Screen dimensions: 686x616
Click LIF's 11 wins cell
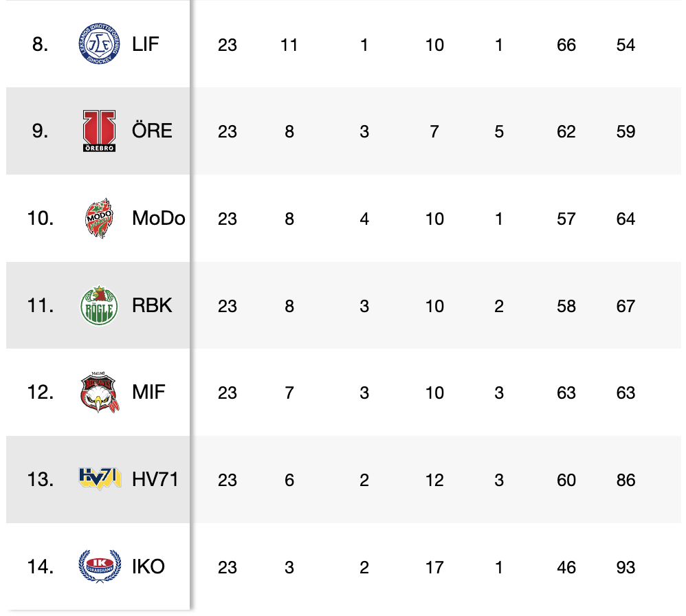[x=289, y=45]
